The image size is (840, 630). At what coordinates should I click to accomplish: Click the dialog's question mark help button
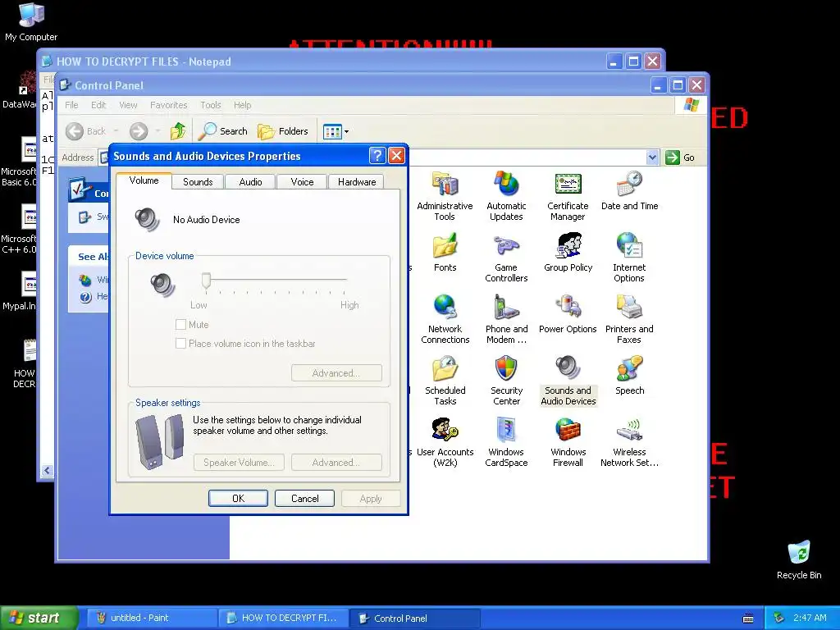(x=377, y=155)
